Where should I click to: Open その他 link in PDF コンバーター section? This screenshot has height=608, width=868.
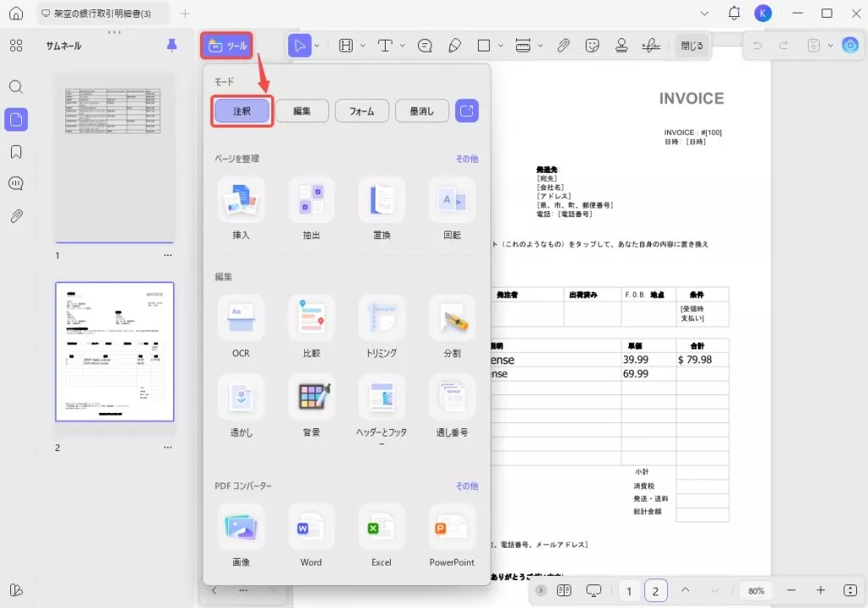pos(467,486)
